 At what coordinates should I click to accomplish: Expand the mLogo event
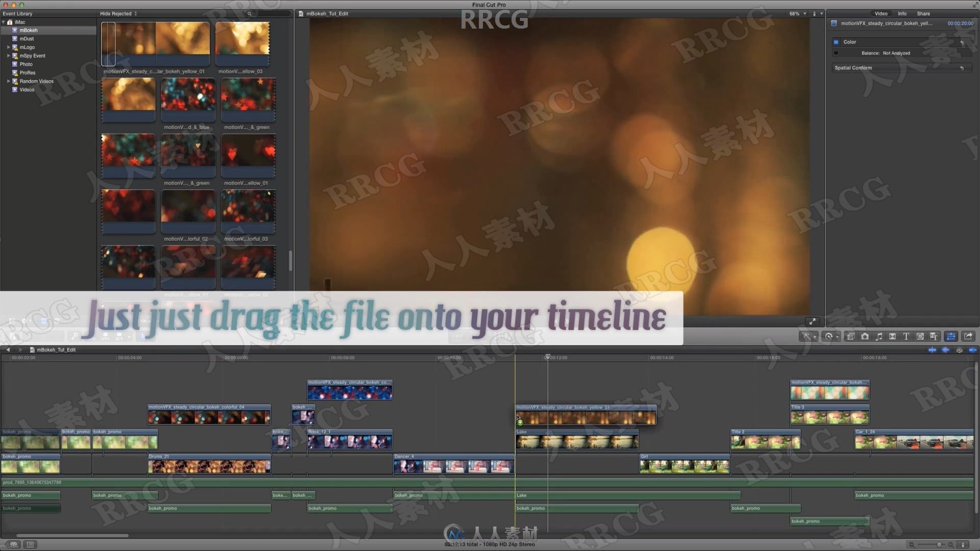click(x=8, y=47)
